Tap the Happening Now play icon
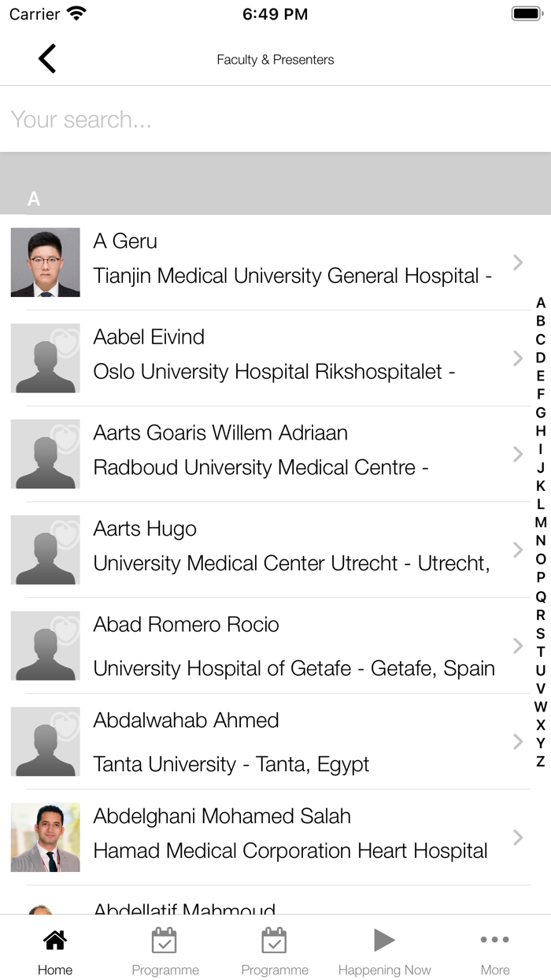 [384, 940]
